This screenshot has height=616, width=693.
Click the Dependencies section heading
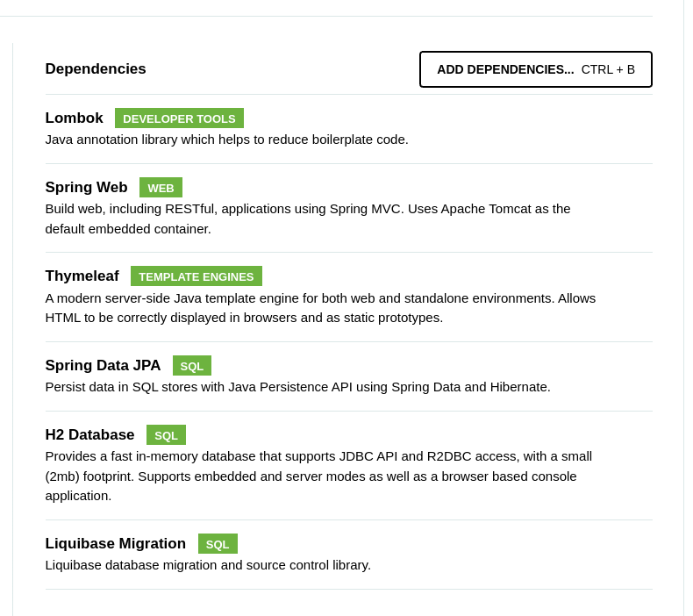[96, 69]
